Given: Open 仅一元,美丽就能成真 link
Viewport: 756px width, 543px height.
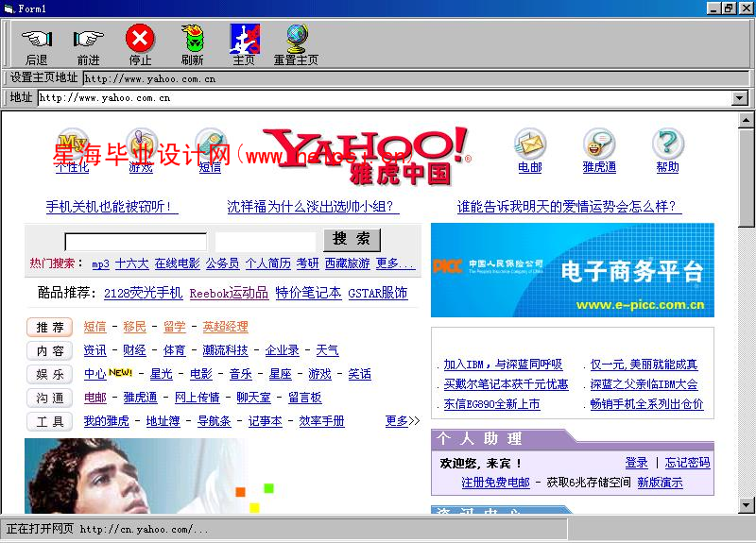Looking at the screenshot, I should [644, 365].
